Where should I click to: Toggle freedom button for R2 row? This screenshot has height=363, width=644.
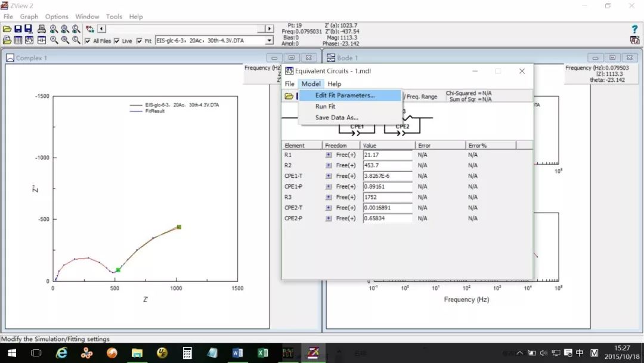pos(329,165)
